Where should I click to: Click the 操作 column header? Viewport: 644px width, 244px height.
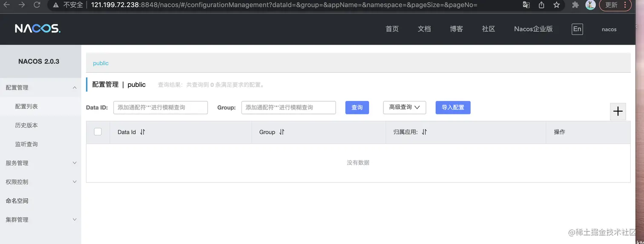click(560, 132)
